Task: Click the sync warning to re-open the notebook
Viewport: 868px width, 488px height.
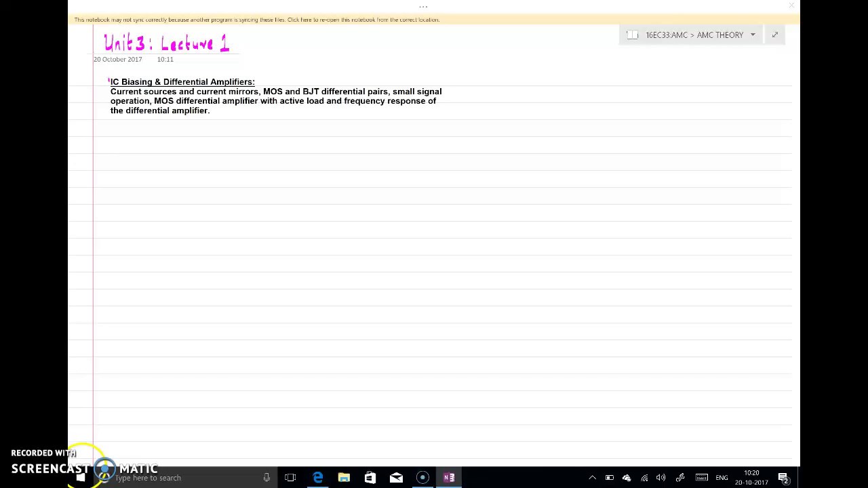Action: [257, 20]
